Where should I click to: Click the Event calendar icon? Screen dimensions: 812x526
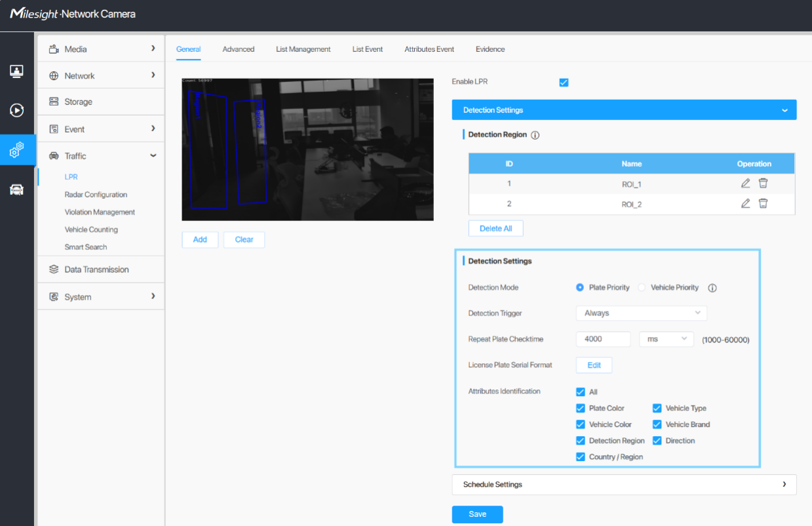point(54,129)
